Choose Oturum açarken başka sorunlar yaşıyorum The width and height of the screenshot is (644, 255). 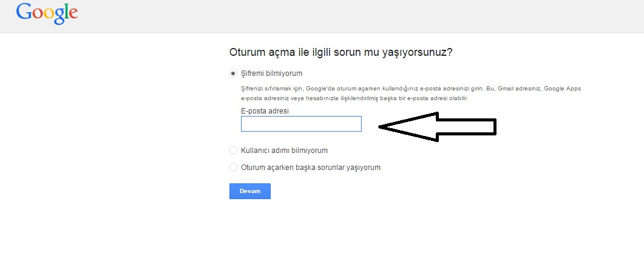point(233,167)
